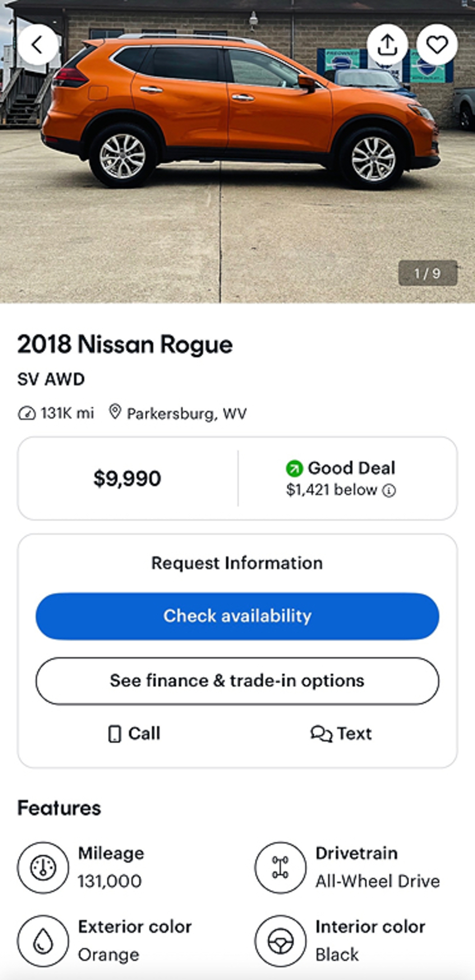This screenshot has width=475, height=980.
Task: Click the speedometer icon next to 131K mi
Action: 26,413
